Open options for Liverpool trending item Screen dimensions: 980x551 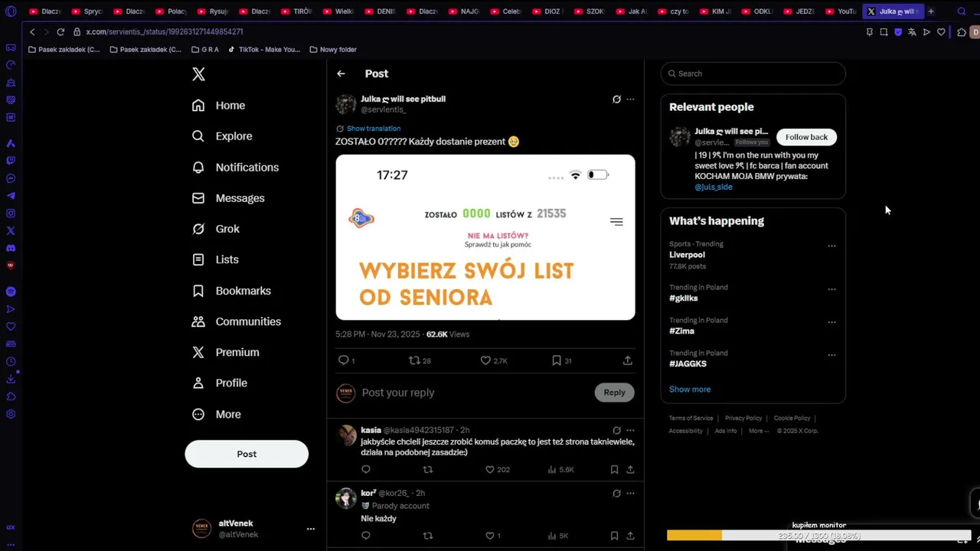pos(831,246)
